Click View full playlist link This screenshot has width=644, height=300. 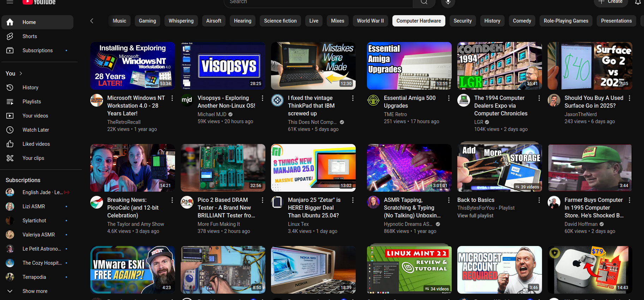click(x=475, y=216)
